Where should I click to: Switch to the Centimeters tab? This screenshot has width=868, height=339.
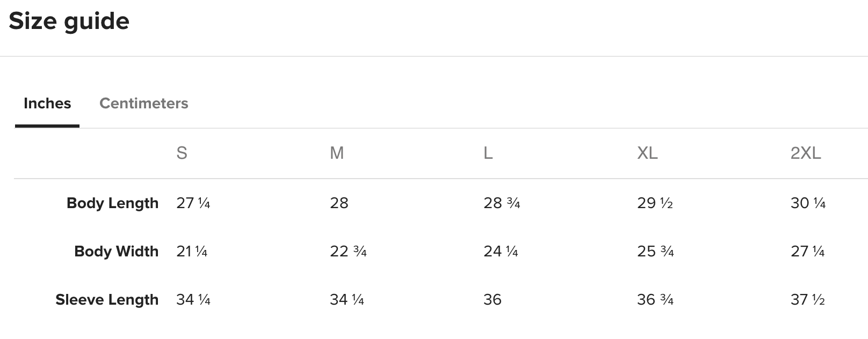pyautogui.click(x=143, y=103)
